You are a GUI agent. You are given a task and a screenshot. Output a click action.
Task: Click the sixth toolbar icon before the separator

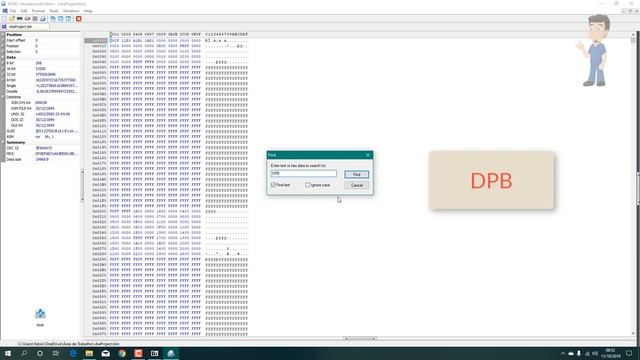(43, 19)
